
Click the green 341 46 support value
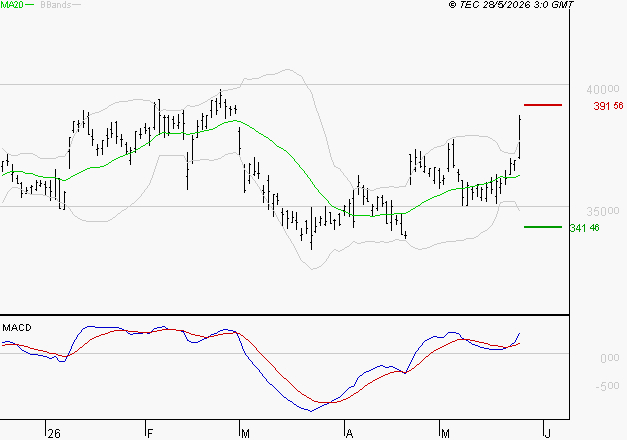(584, 228)
